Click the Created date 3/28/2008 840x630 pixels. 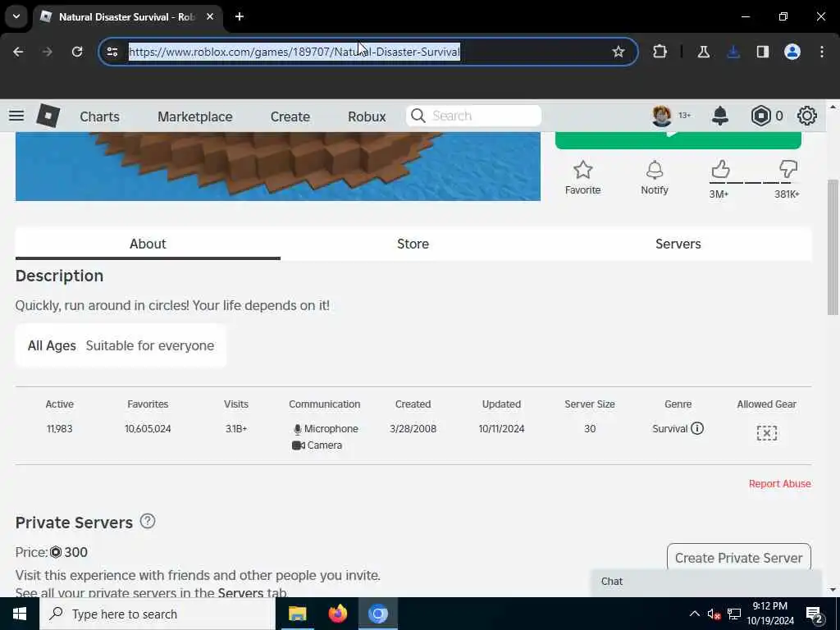[413, 428]
